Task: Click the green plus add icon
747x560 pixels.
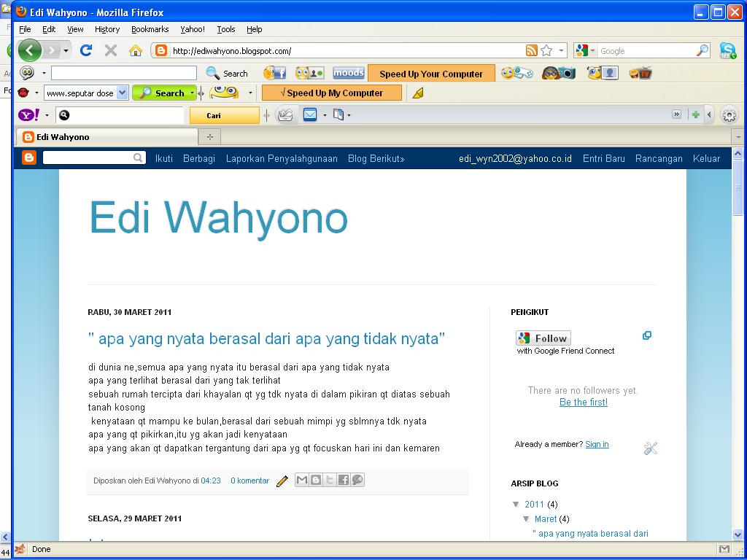Action: pos(695,114)
